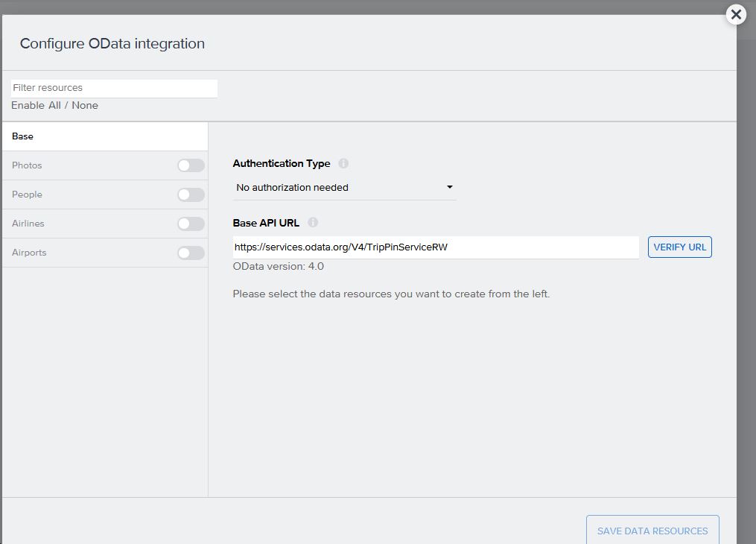The image size is (756, 544).
Task: Select the Base tab in sidebar
Action: point(104,136)
